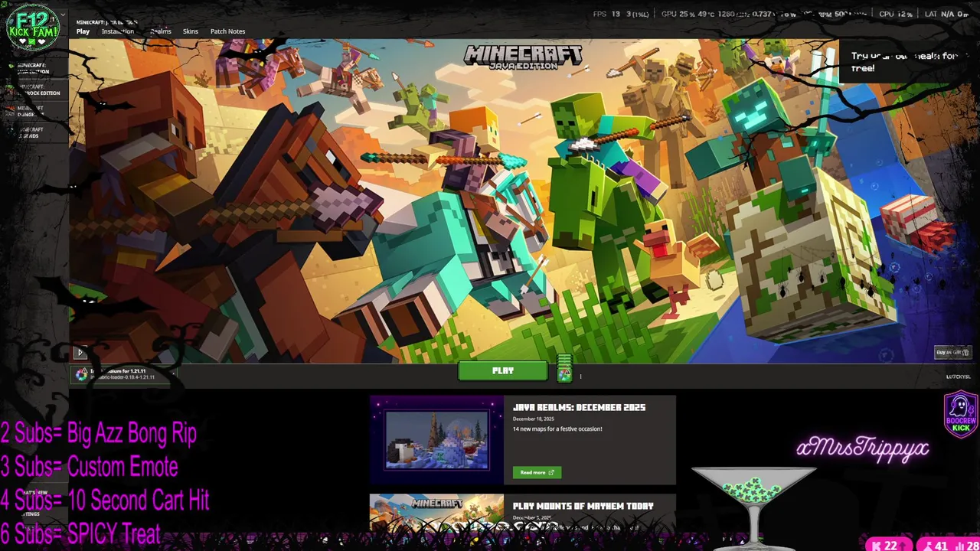Screen dimensions: 980x551
Task: Select Minecraft Legends in sidebar
Action: tap(34, 132)
